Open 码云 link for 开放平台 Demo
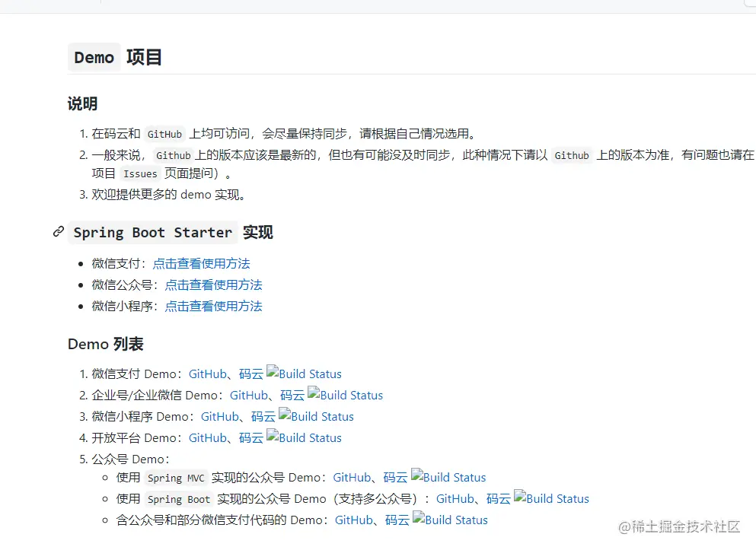Screen dimensions: 756x550 [x=251, y=437]
